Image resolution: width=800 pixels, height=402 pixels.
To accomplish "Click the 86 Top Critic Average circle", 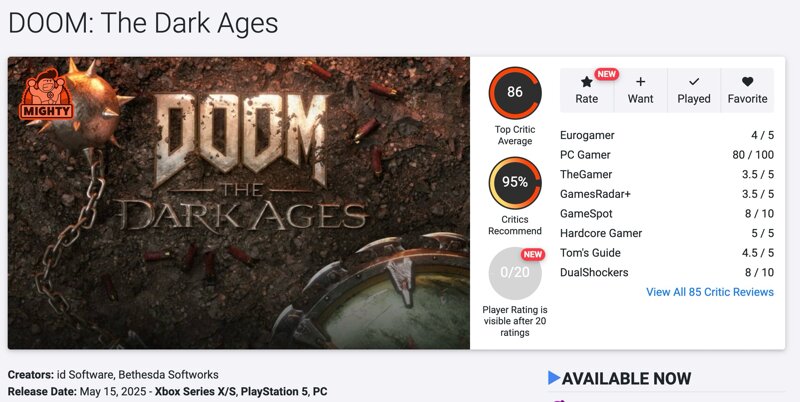I will point(515,92).
